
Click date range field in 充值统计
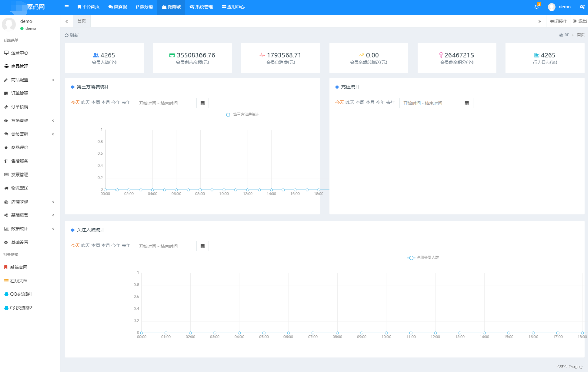(430, 103)
